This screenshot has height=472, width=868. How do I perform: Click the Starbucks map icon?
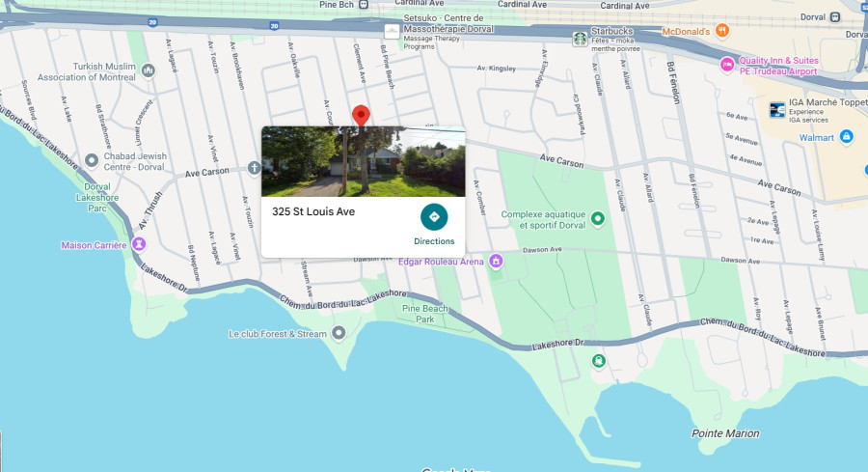tap(580, 39)
